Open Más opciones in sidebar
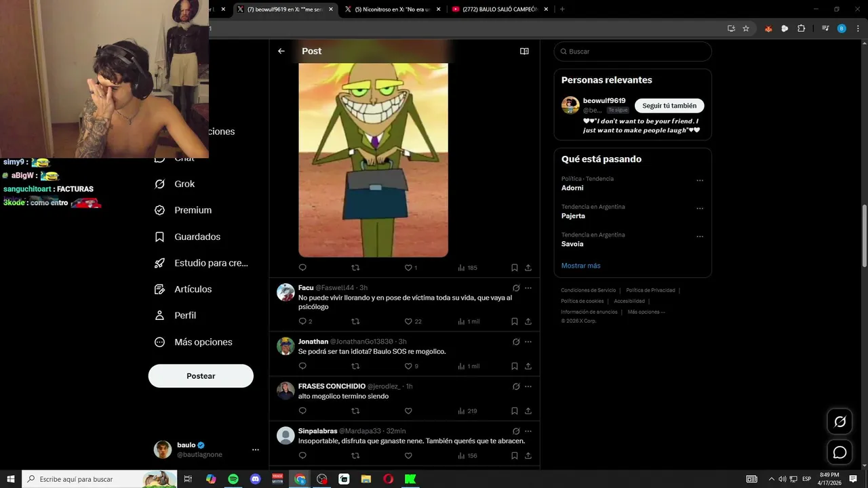The height and width of the screenshot is (488, 868). point(193,342)
